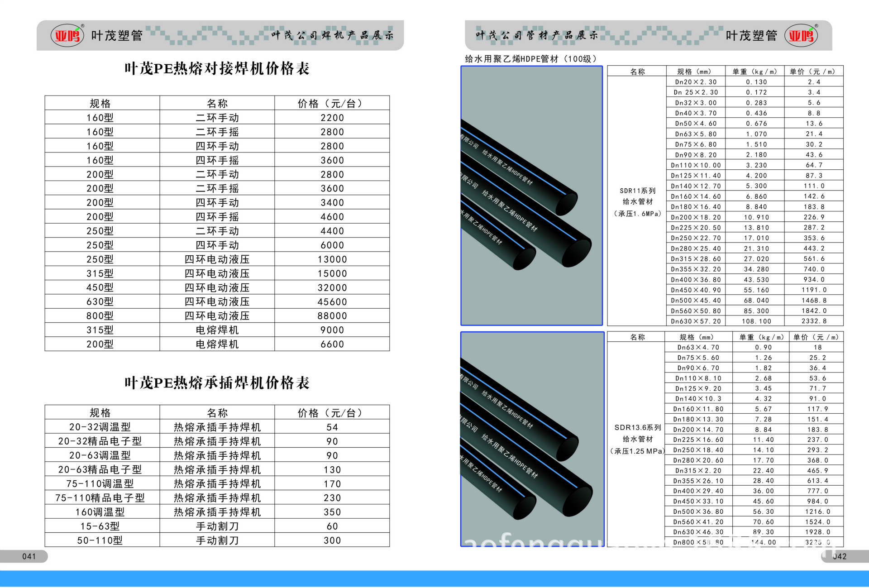Click 单重（kg/m） header in SDR11 table

click(755, 72)
